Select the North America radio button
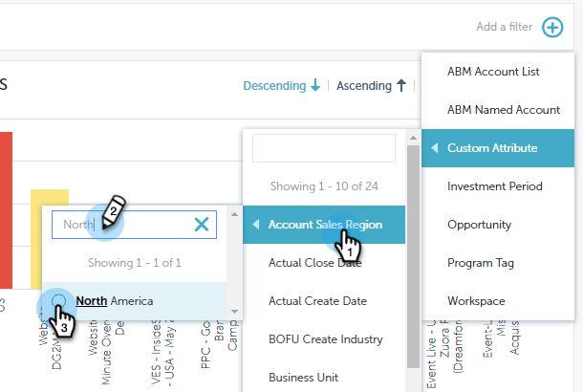 pyautogui.click(x=59, y=301)
